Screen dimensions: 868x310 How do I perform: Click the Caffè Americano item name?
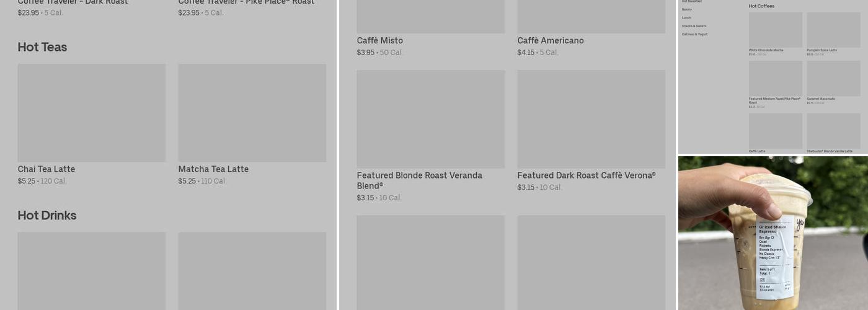click(551, 41)
